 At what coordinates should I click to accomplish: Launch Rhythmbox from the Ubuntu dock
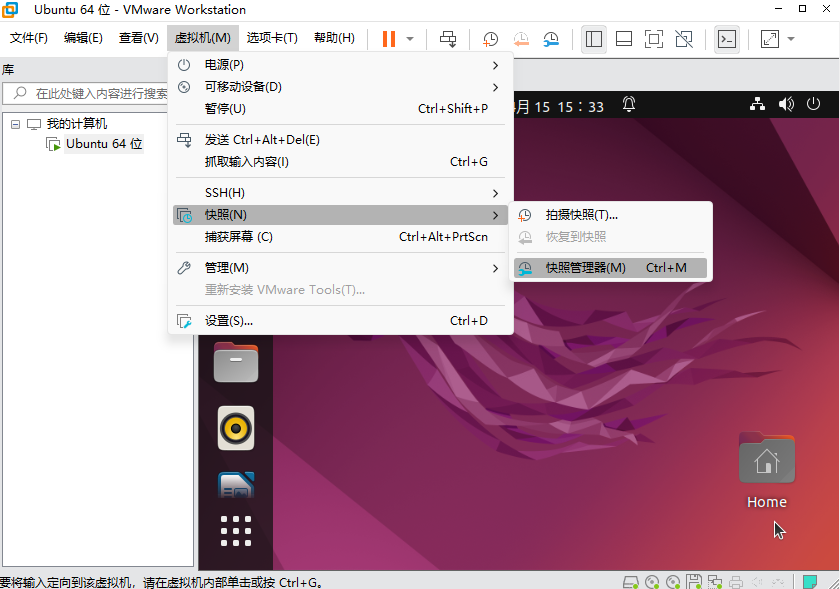point(236,428)
